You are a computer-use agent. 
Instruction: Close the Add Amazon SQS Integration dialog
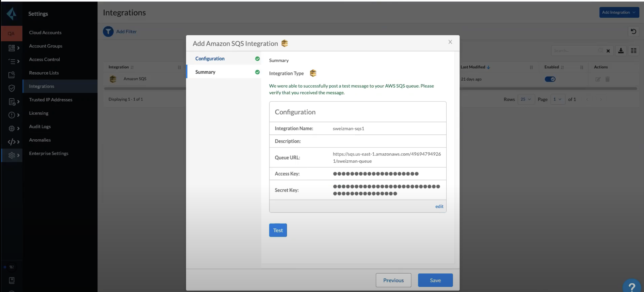click(x=450, y=42)
